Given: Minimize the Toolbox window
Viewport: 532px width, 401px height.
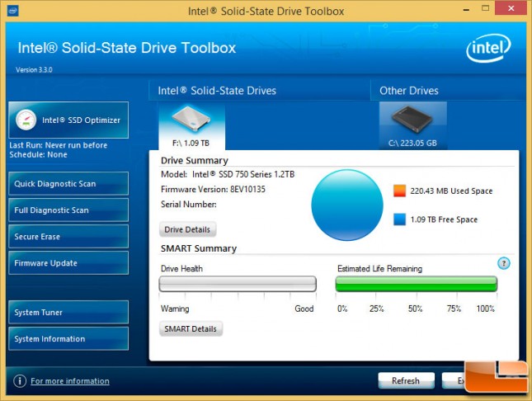Looking at the screenshot, I should (x=467, y=10).
